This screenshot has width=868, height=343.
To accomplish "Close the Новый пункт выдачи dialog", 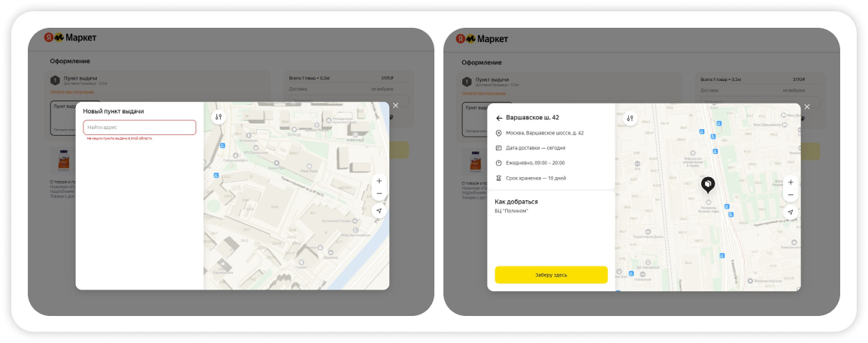I will click(x=395, y=105).
